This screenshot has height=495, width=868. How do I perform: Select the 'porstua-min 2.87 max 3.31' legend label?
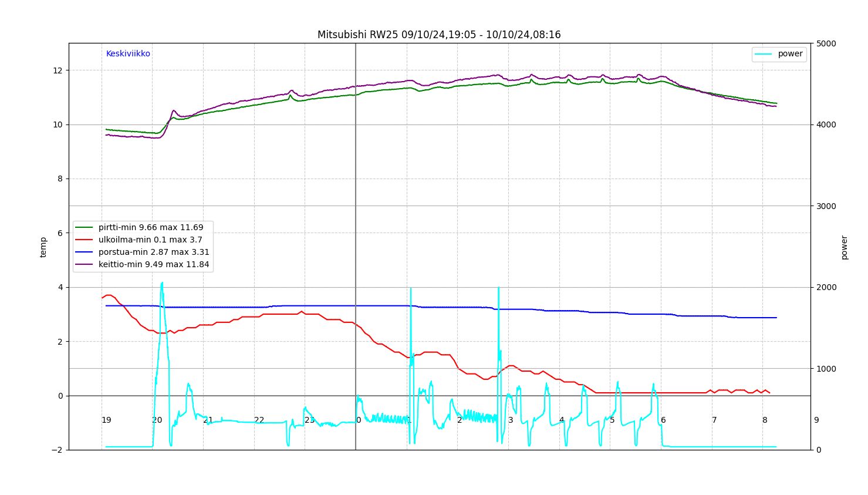[x=154, y=252]
